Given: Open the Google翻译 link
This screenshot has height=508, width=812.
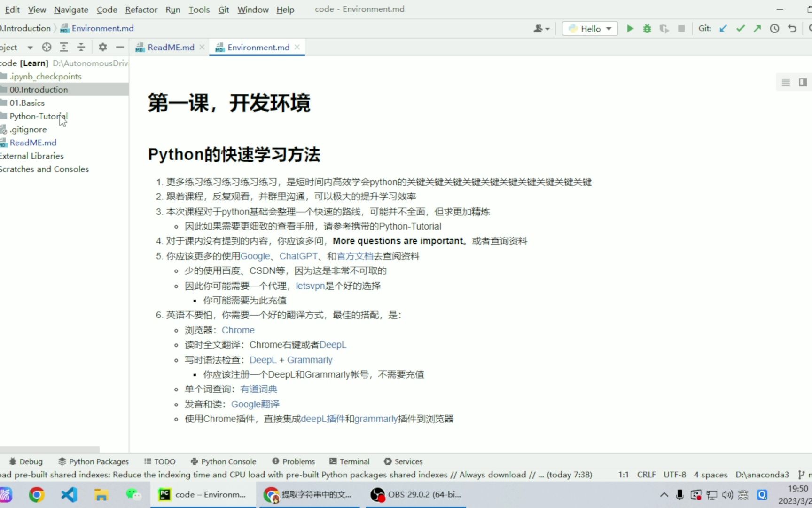Looking at the screenshot, I should 255,404.
